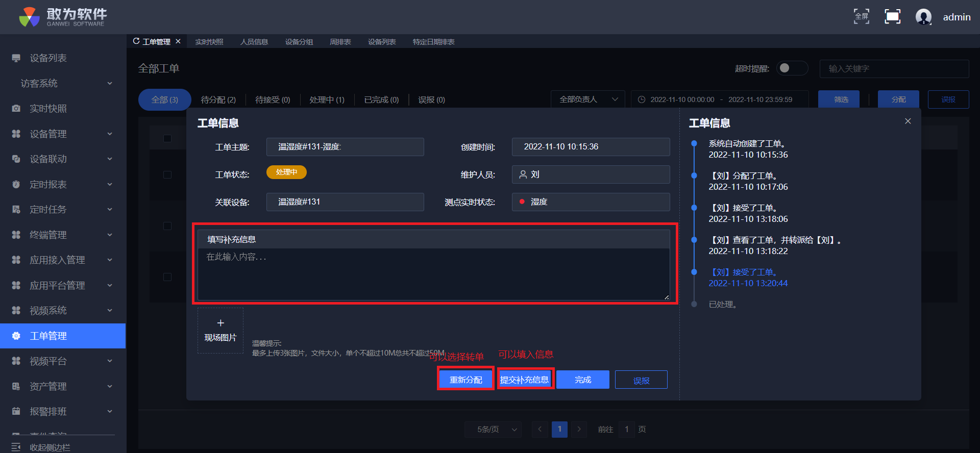980x453 pixels.
Task: Click the 敢为软件 logo
Action: pyautogui.click(x=63, y=17)
